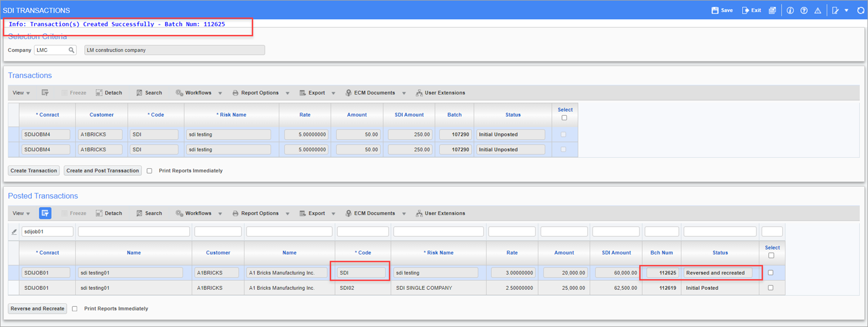Click Detach in Transactions toolbar

click(x=109, y=93)
